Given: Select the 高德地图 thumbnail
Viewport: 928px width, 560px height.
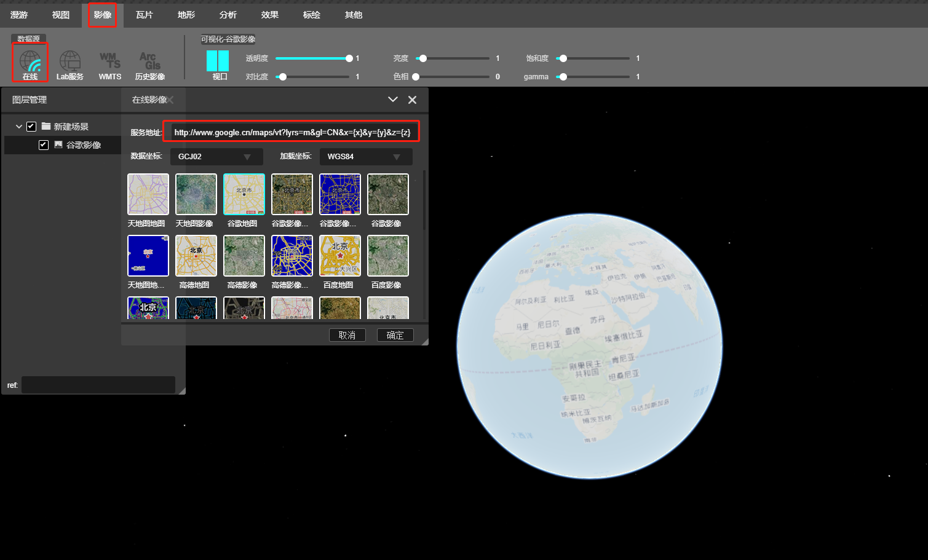Looking at the screenshot, I should [x=196, y=256].
